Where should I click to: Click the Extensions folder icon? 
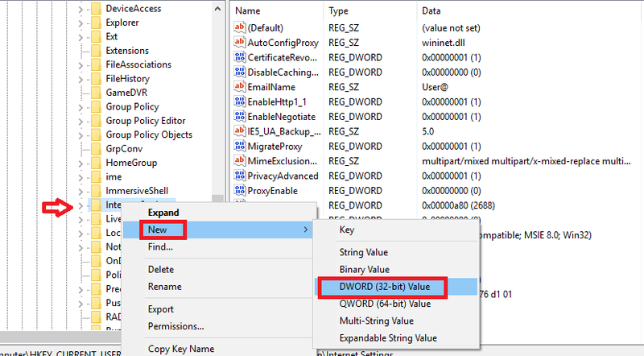point(96,51)
